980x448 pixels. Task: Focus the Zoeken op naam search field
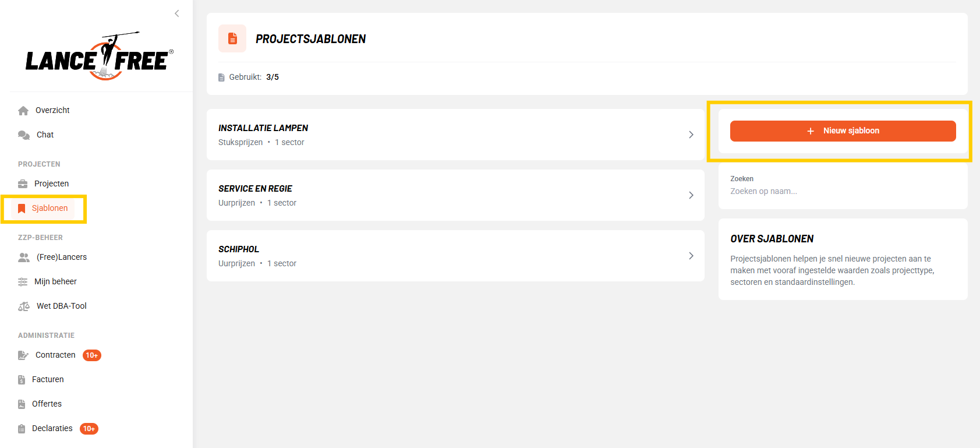click(x=843, y=191)
